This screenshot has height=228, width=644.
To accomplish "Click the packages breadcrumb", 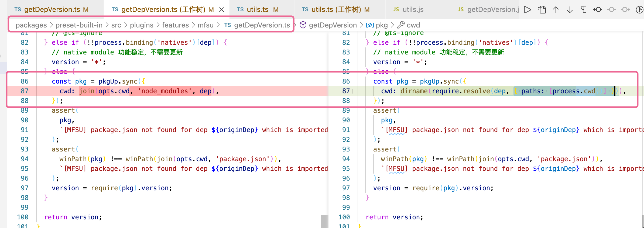I will (x=31, y=25).
